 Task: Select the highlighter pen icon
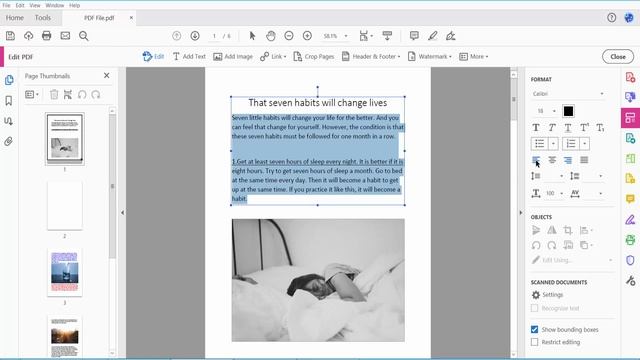(x=433, y=36)
